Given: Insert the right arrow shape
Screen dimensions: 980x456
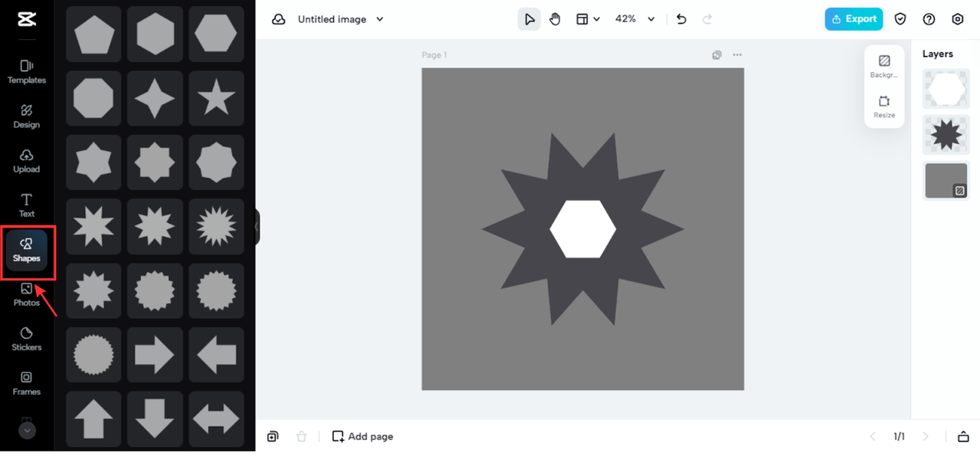Looking at the screenshot, I should tap(155, 356).
